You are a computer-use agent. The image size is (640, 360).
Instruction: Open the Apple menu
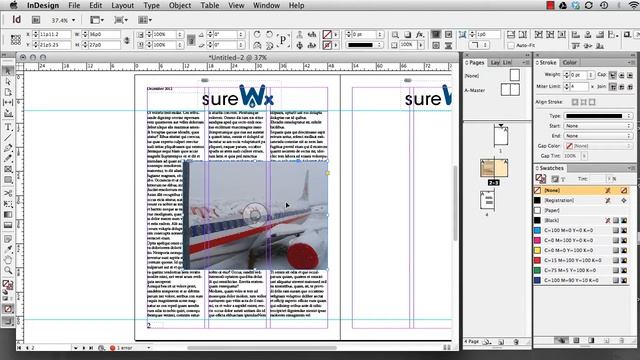13,5
